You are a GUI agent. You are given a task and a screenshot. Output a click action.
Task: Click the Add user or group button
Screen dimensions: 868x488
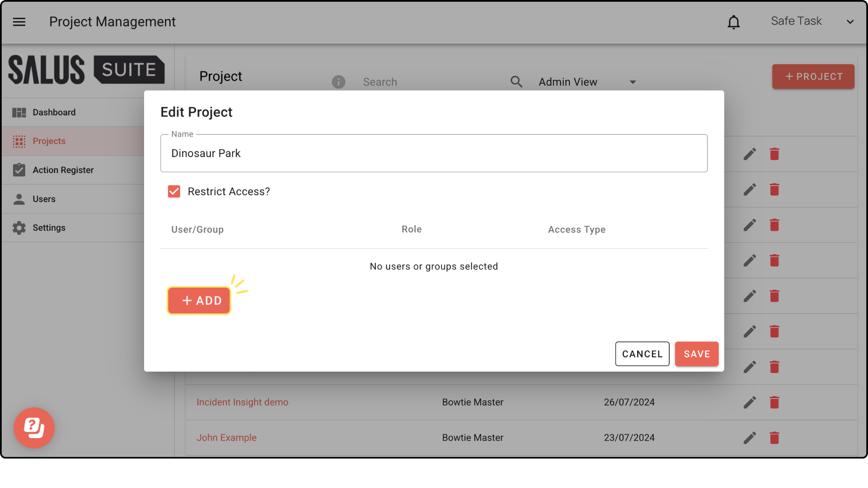[x=199, y=301]
